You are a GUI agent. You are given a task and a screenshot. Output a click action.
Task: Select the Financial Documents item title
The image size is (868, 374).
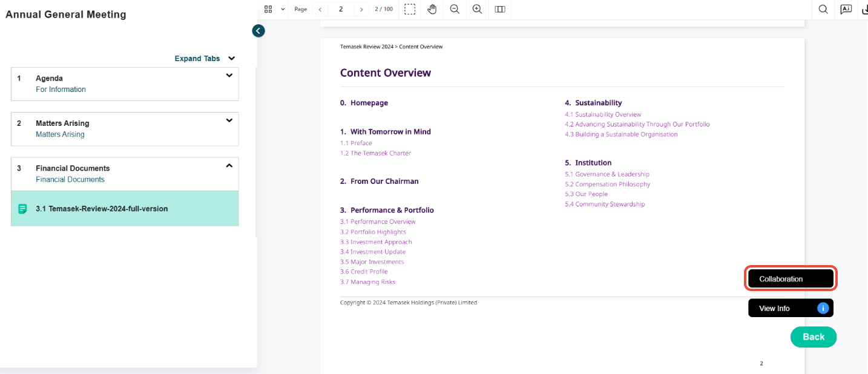click(x=73, y=168)
